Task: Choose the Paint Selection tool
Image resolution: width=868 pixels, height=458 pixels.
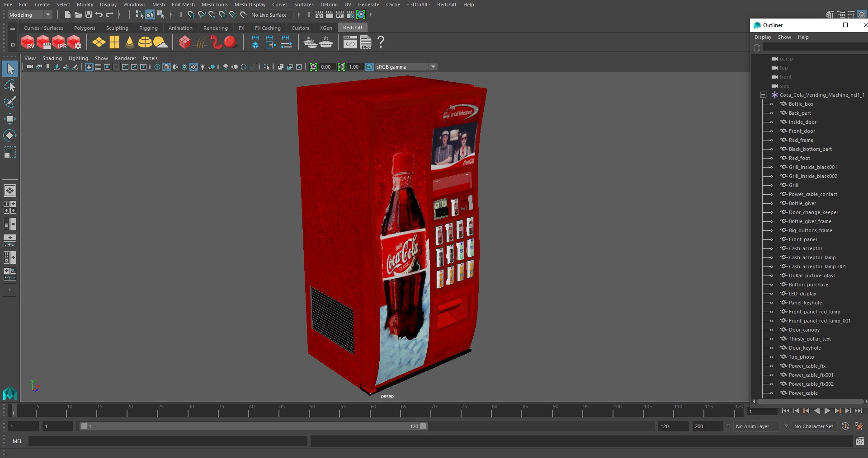Action: (9, 102)
